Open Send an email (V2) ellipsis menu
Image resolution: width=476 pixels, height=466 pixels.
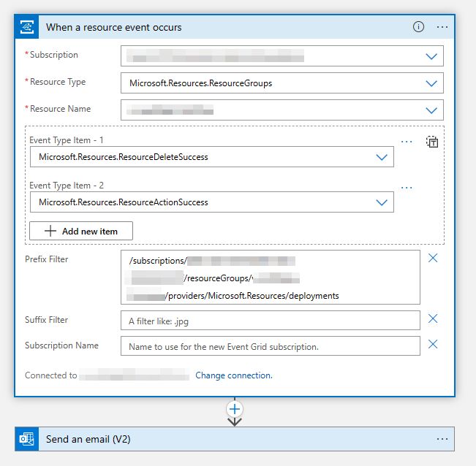tap(442, 439)
